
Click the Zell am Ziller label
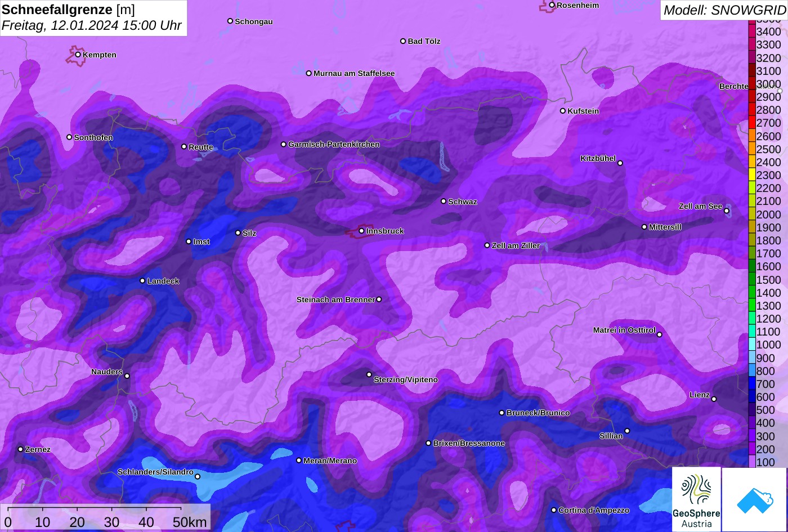pos(516,245)
